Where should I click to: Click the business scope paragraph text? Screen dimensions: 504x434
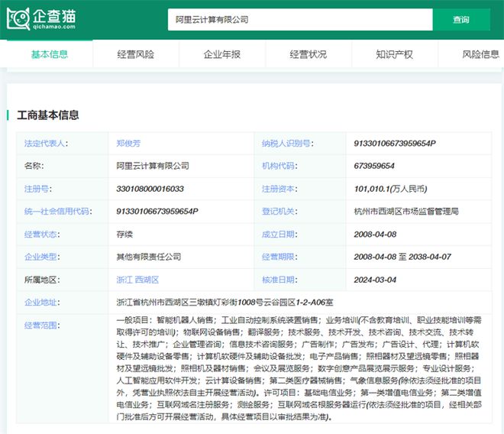pos(299,368)
